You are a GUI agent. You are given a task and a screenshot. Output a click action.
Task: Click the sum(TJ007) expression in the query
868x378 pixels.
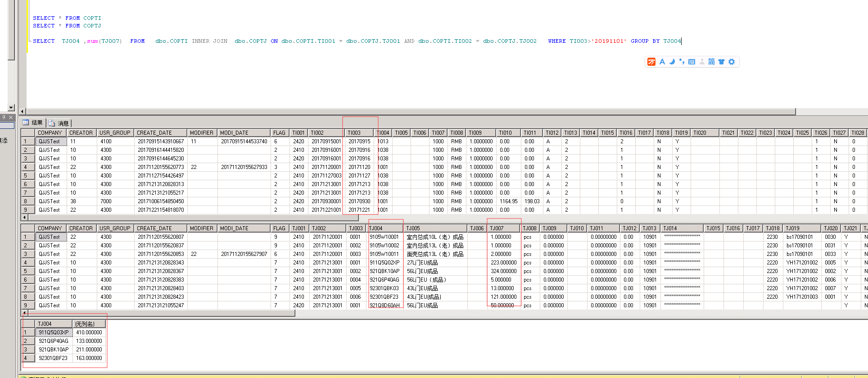(x=104, y=41)
